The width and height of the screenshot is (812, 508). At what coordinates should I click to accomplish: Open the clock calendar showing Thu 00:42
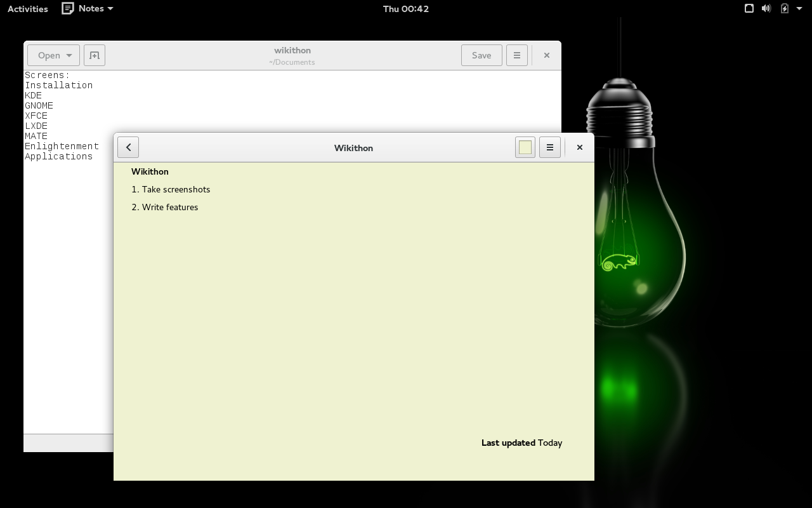point(406,9)
